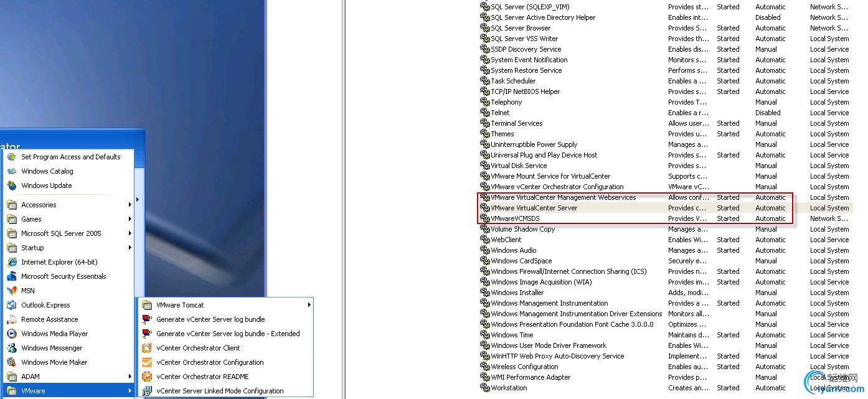
Task: Click the Linked Mode Configuration icon
Action: tap(147, 391)
